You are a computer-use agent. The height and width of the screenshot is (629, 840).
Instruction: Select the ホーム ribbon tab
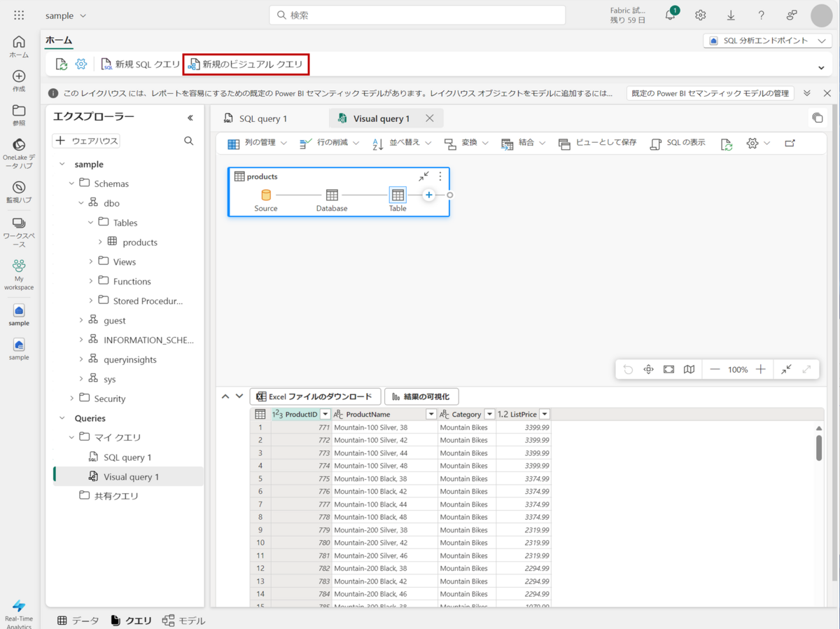point(59,40)
